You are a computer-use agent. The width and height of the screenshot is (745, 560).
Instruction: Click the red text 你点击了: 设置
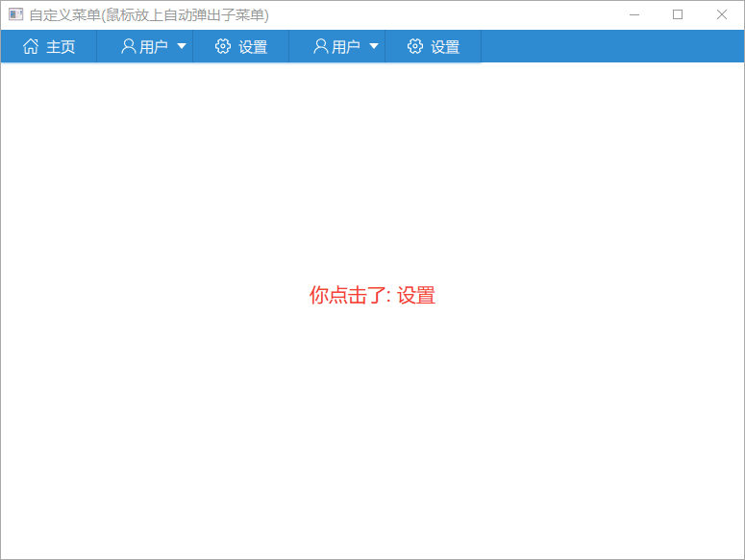372,296
